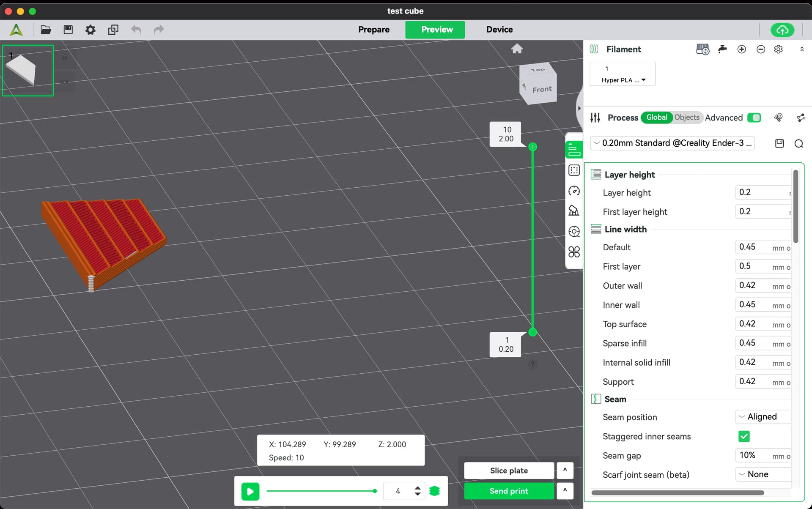Toggle the Advanced settings switch
The width and height of the screenshot is (812, 509).
click(x=754, y=118)
